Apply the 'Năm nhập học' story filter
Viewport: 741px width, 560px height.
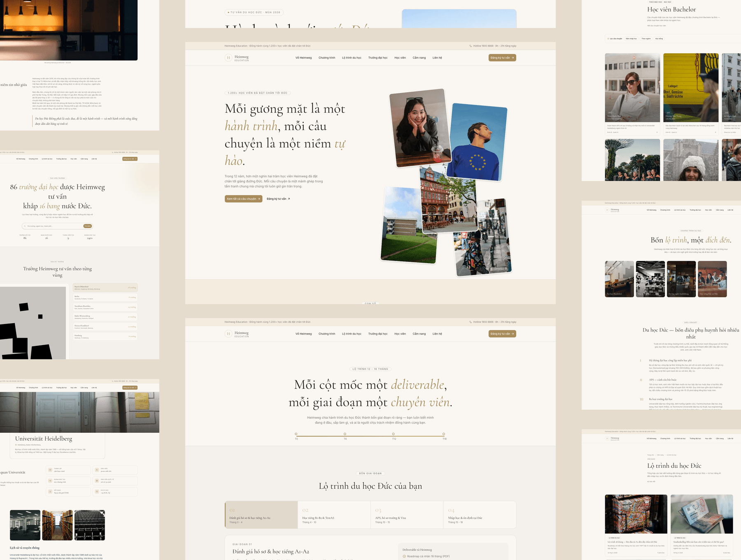631,39
